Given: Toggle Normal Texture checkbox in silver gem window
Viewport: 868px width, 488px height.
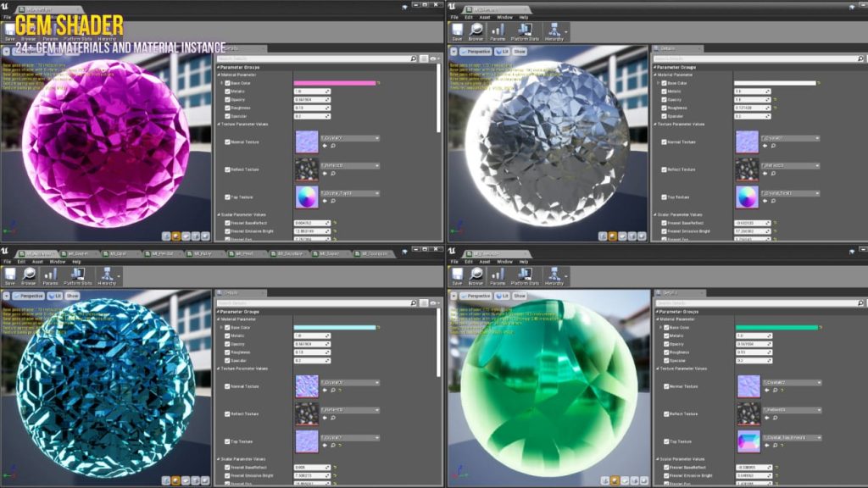Looking at the screenshot, I should coord(665,141).
